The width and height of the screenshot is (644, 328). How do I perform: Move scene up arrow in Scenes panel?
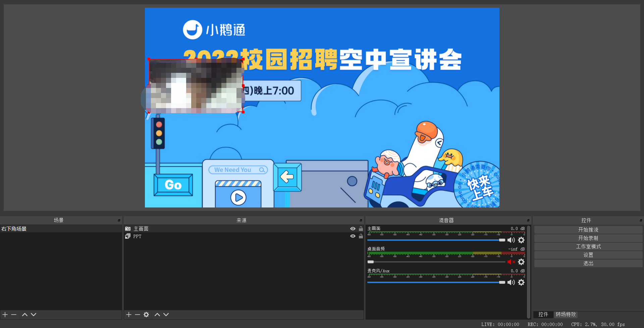point(24,315)
